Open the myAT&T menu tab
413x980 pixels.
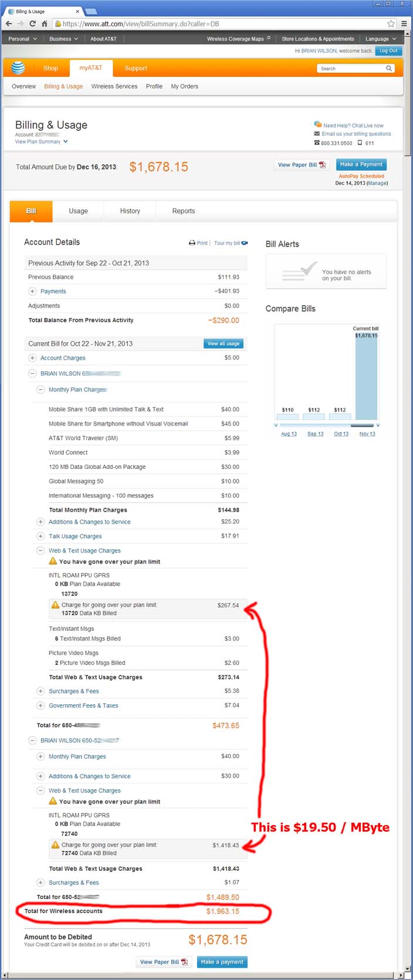coord(91,68)
